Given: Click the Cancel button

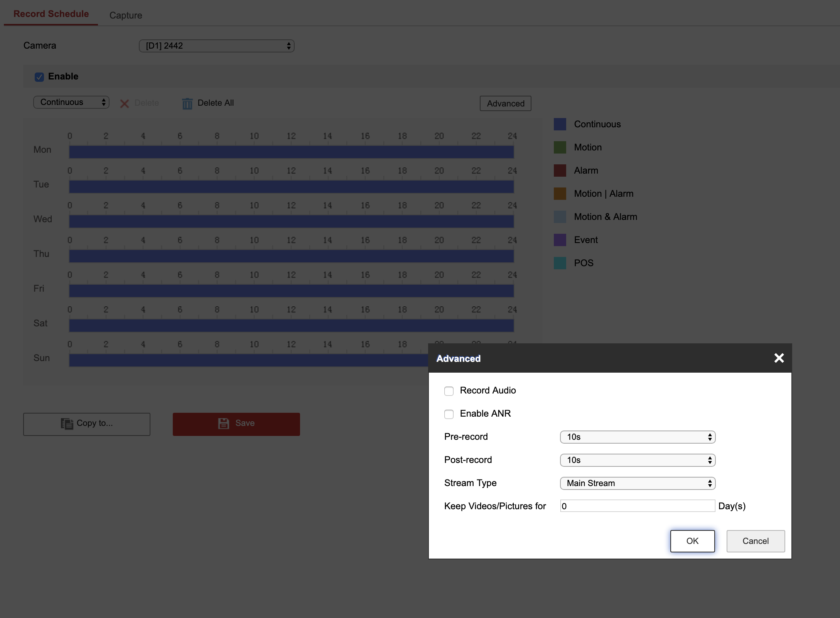Looking at the screenshot, I should tap(755, 541).
